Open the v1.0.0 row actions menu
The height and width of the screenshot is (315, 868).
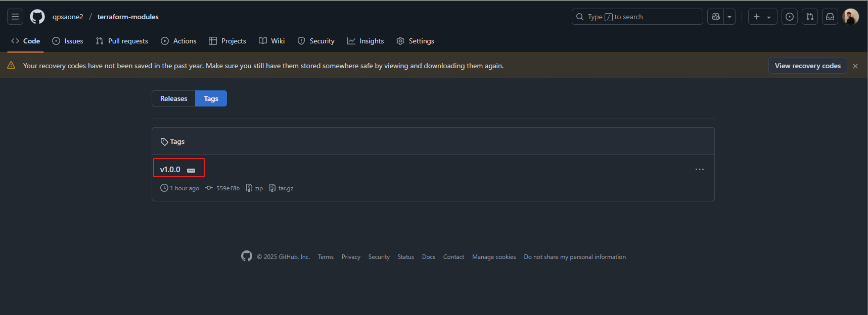click(x=700, y=170)
